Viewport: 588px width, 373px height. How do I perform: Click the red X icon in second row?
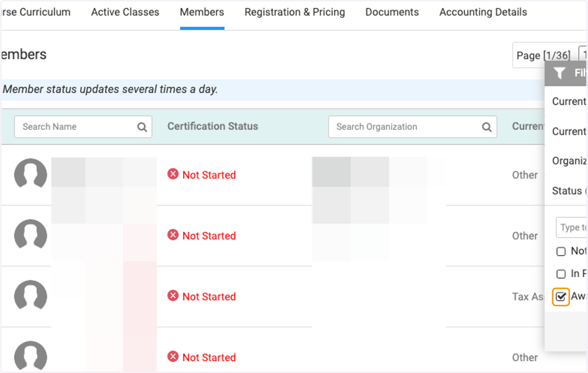pos(173,235)
